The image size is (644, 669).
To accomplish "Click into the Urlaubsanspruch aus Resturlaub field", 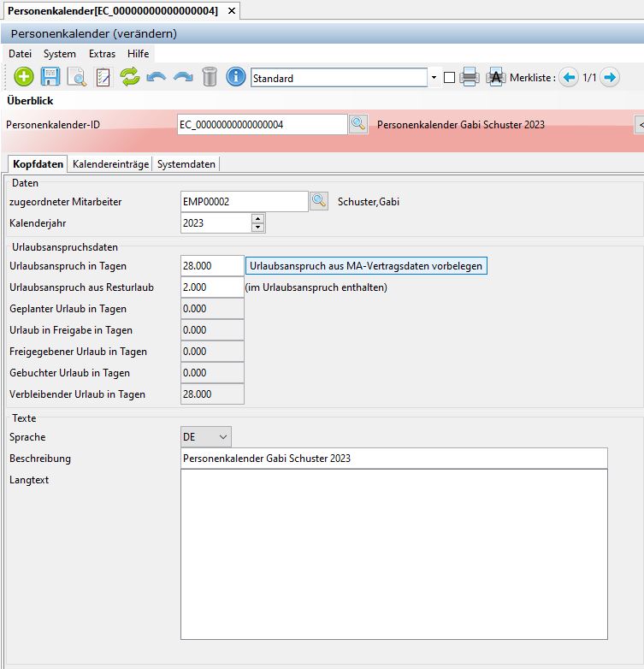I will [x=212, y=287].
